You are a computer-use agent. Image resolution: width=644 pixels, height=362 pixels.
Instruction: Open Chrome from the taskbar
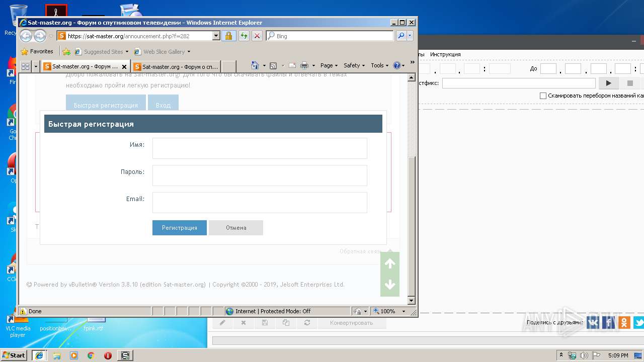(x=91, y=355)
